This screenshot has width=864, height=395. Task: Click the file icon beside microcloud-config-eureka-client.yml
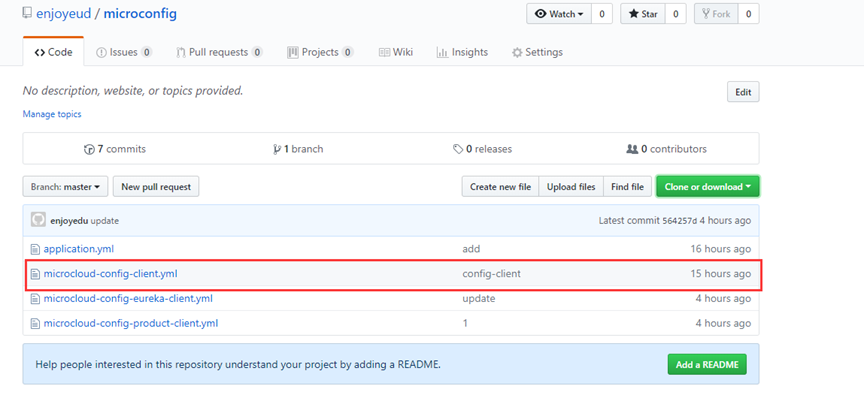(35, 299)
